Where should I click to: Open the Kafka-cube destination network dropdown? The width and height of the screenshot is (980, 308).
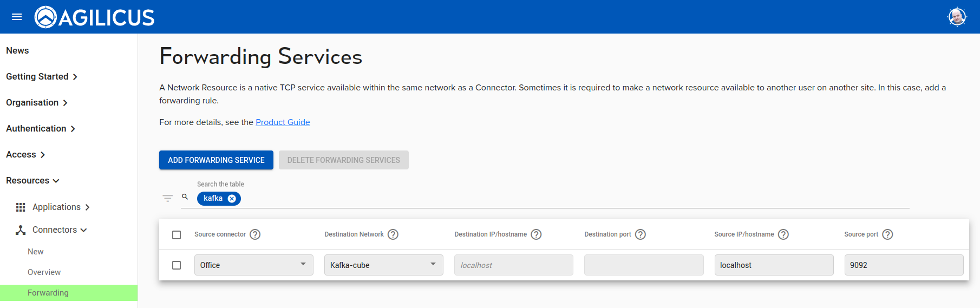click(383, 265)
